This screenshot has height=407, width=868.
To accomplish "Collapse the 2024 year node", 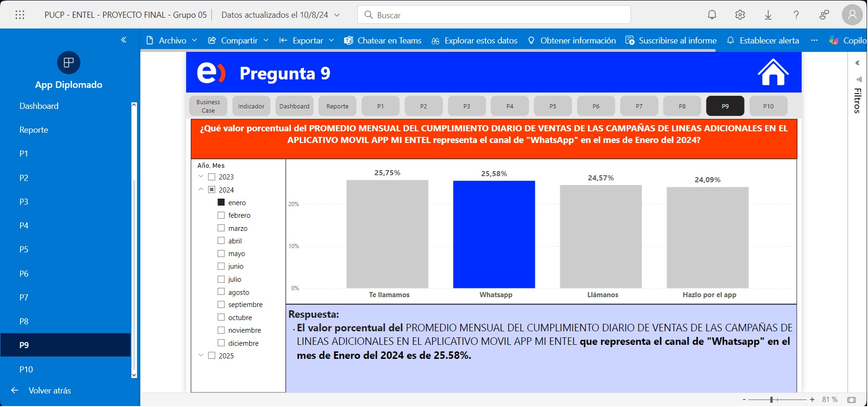I will 201,190.
